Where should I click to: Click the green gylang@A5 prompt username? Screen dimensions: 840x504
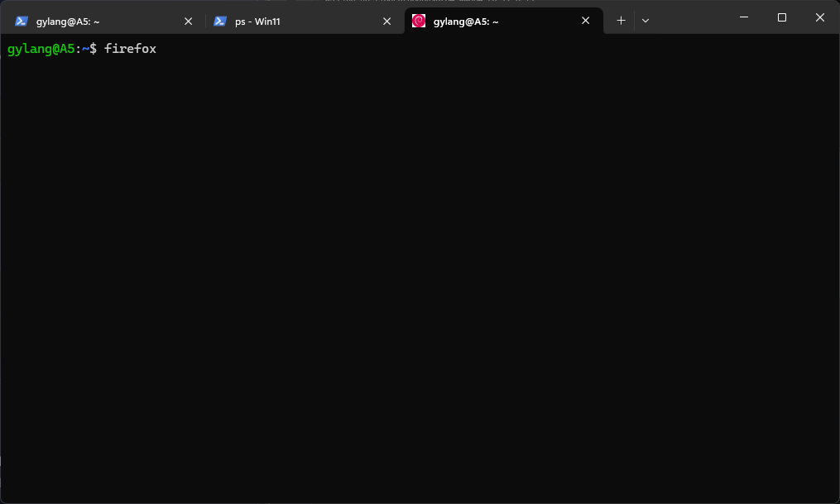[41, 49]
